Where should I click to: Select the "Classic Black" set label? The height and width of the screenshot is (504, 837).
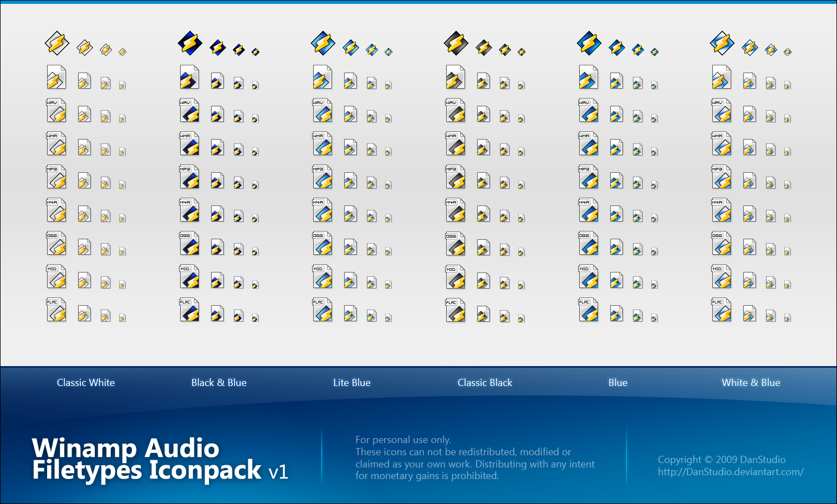pyautogui.click(x=485, y=383)
